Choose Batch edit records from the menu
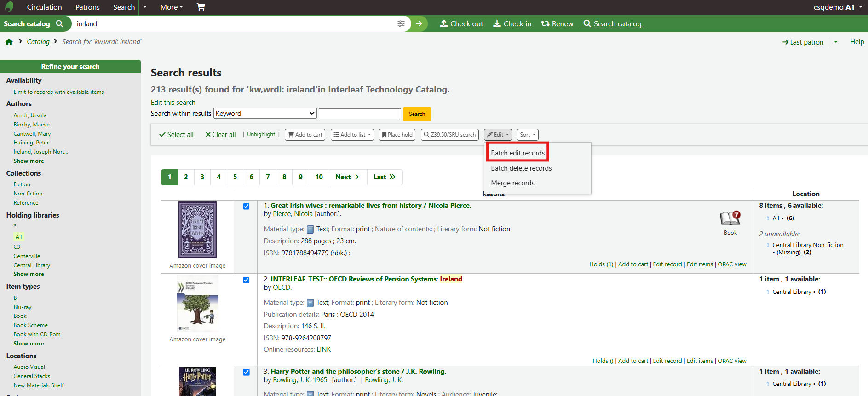 click(517, 153)
